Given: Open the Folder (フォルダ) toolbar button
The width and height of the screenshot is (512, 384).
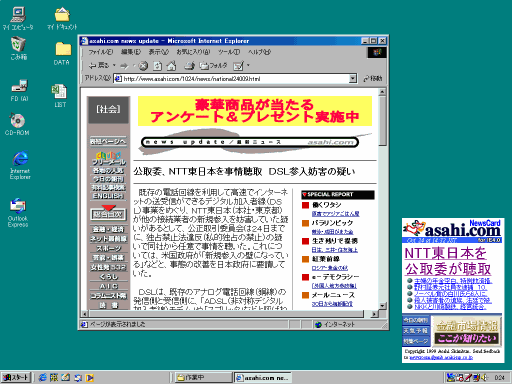Looking at the screenshot, I should [x=213, y=66].
